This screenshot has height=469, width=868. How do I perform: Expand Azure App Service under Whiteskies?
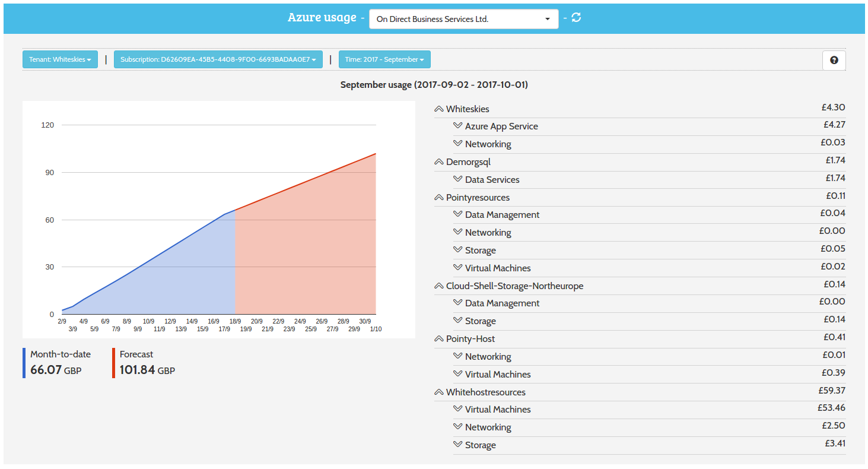pos(457,126)
